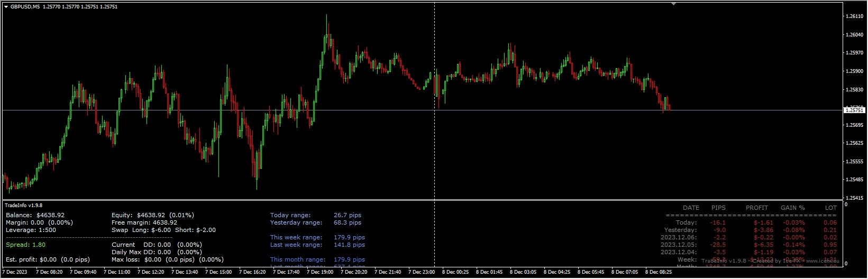Click the '8 Dec 08:25' time axis label
This screenshot has height=279, width=868.
coord(659,273)
